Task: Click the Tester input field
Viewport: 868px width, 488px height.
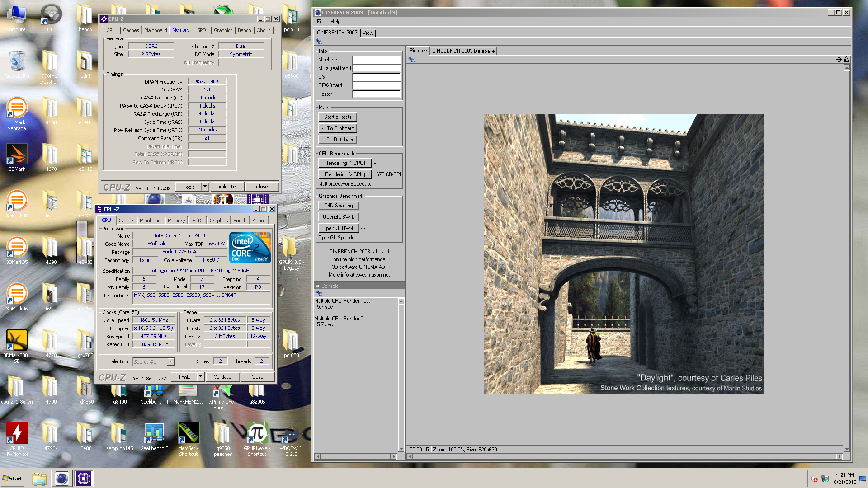Action: (376, 94)
